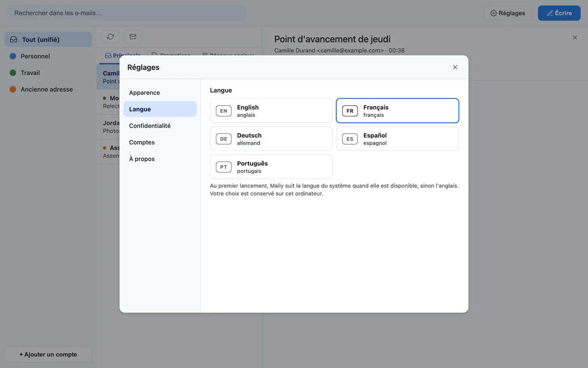Click the PT language badge

(x=224, y=167)
